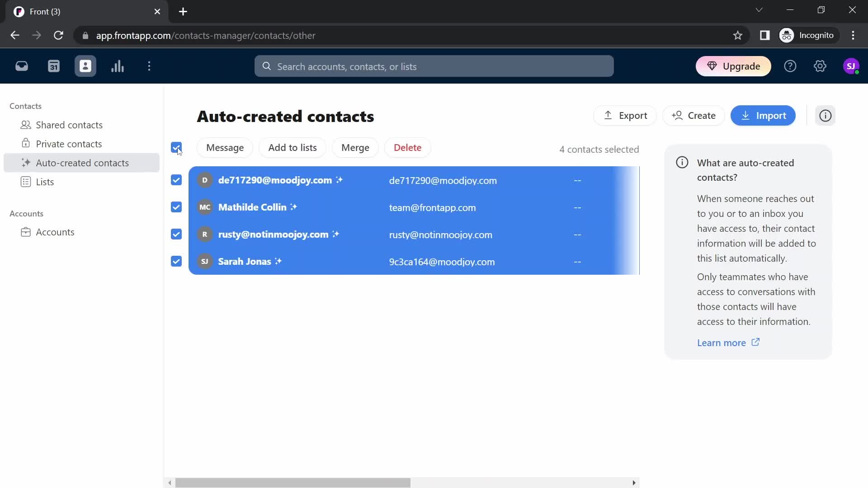This screenshot has height=488, width=868.
Task: Click the Contacts manager icon in sidebar
Action: point(85,66)
